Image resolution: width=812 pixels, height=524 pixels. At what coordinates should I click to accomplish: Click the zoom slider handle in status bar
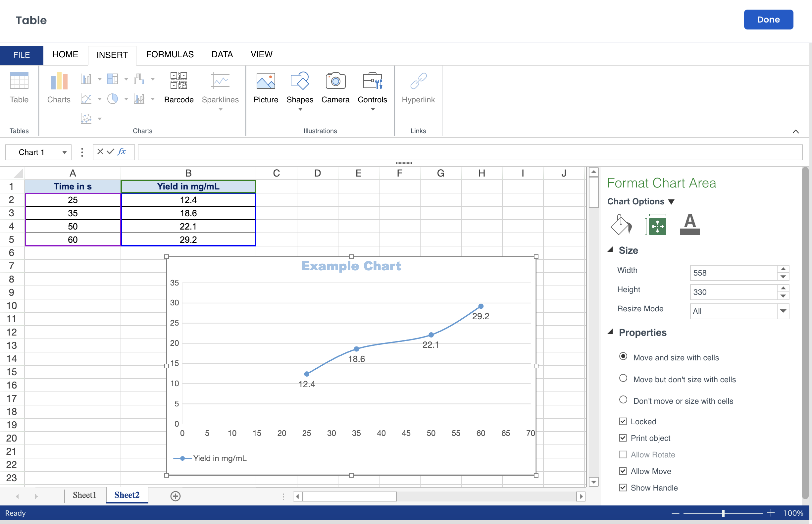click(723, 513)
